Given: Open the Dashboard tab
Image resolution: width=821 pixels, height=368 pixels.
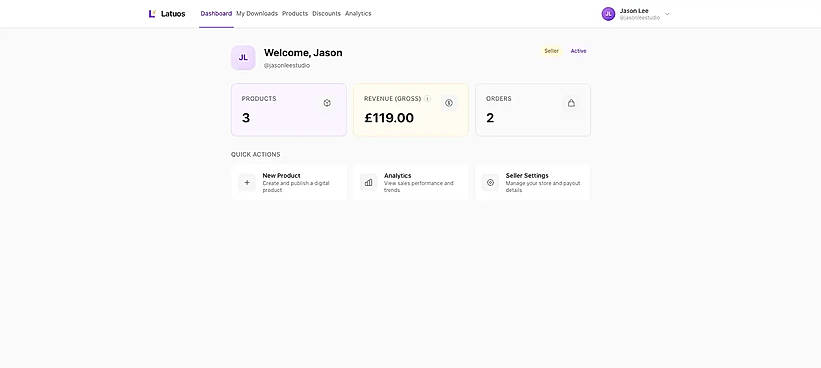Looking at the screenshot, I should point(216,14).
